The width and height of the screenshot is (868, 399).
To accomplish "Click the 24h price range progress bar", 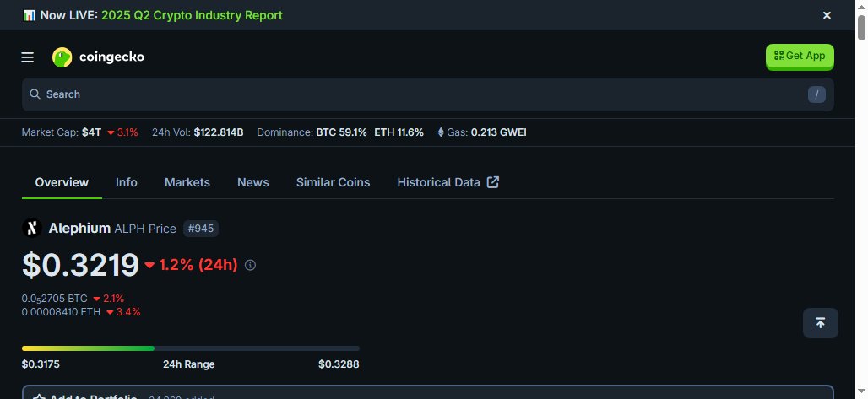I will [x=191, y=348].
